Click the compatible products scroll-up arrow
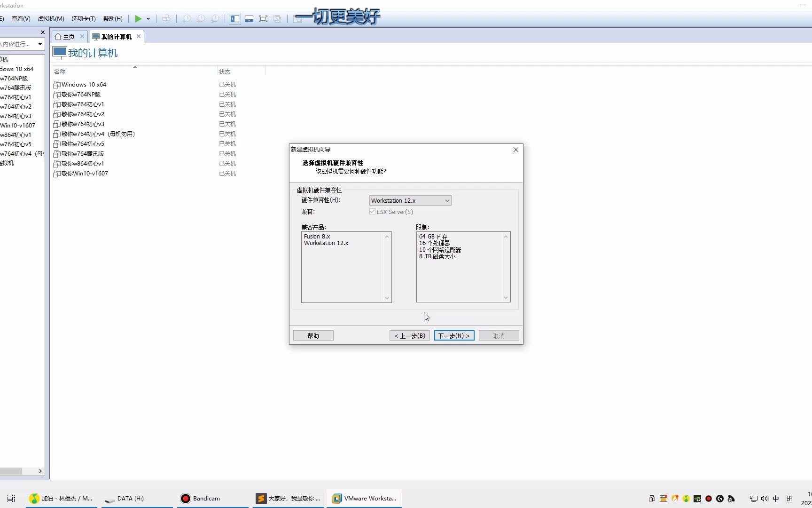 click(x=387, y=237)
